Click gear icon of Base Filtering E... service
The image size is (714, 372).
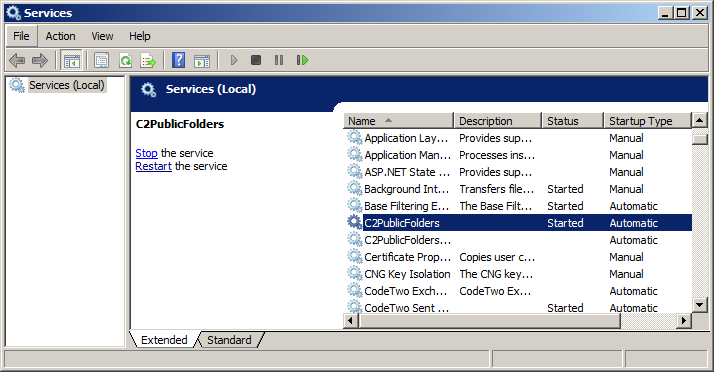tap(354, 205)
